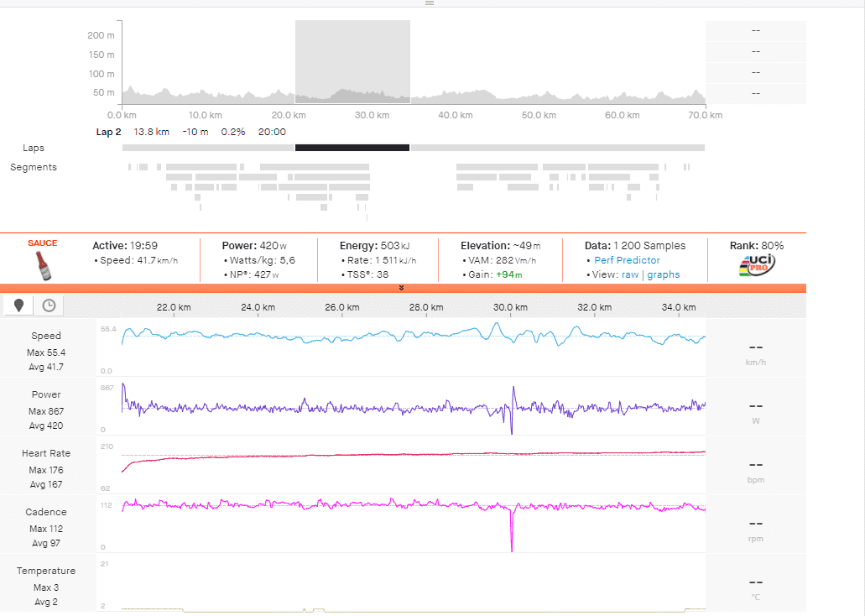Select the highlighted Lap 2 bar
This screenshot has height=616, width=865.
[x=352, y=148]
